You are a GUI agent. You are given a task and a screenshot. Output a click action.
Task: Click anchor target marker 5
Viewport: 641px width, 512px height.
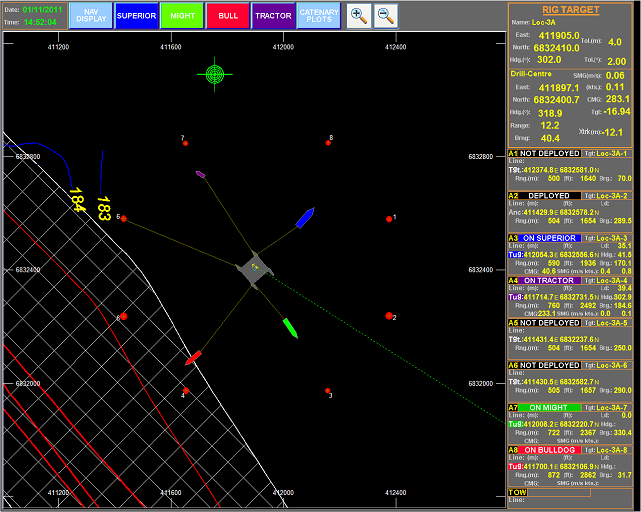coord(123,317)
